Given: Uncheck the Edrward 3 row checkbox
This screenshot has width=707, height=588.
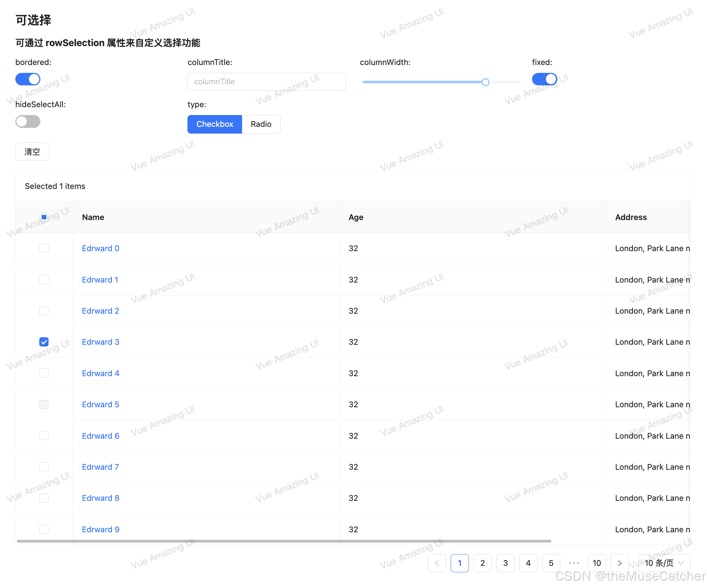Looking at the screenshot, I should pos(44,342).
